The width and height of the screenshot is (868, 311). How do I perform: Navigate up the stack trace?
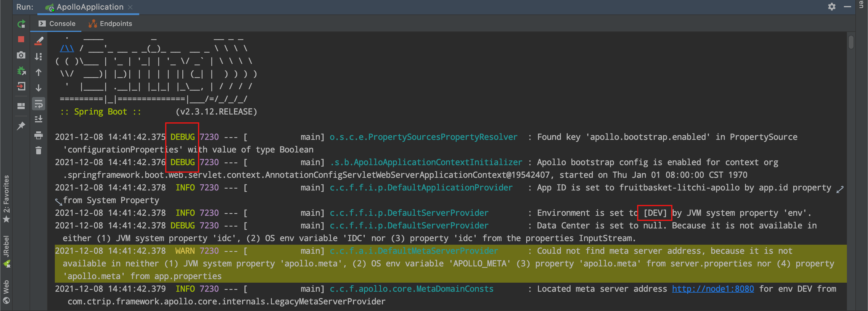(x=39, y=72)
